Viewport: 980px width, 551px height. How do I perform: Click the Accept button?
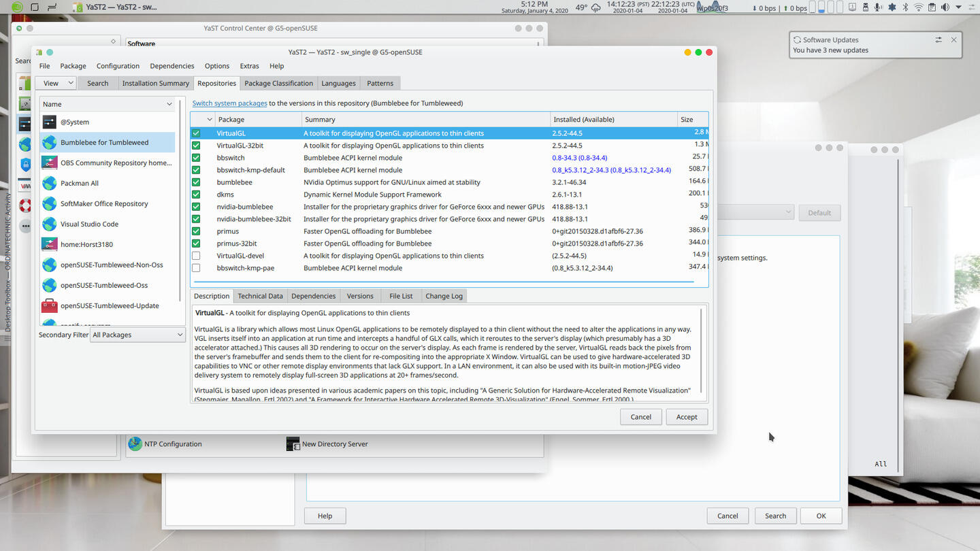[687, 417]
